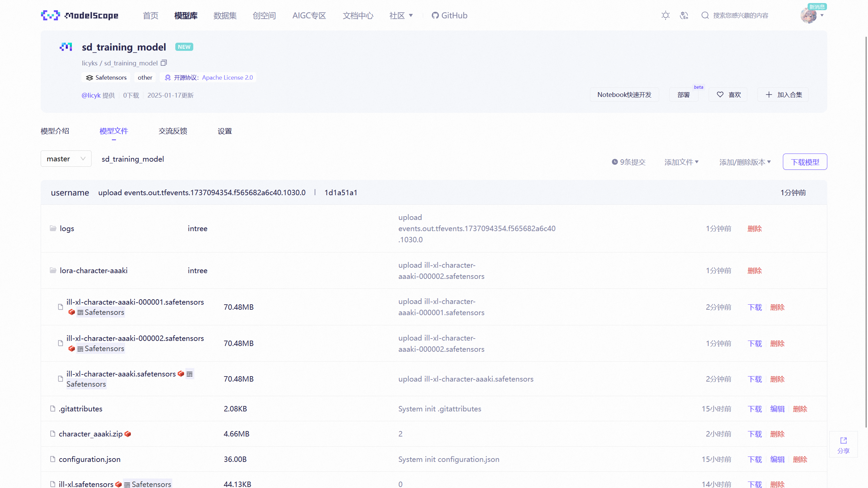
Task: Click the 9条提交 commit history clock icon
Action: pyautogui.click(x=615, y=162)
